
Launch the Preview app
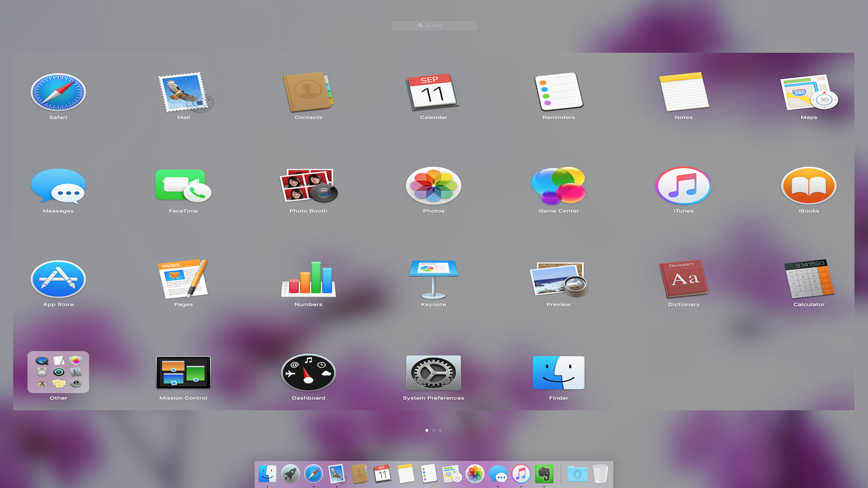point(558,279)
